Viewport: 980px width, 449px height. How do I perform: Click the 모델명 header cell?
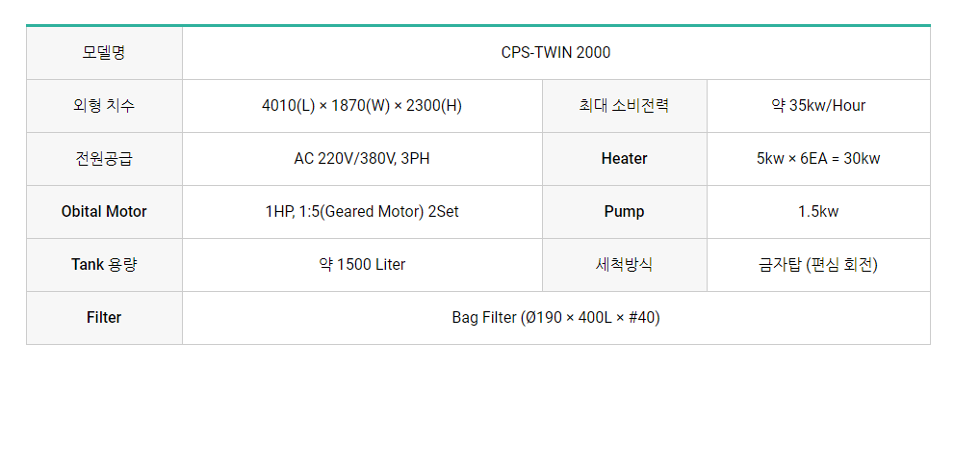[104, 53]
